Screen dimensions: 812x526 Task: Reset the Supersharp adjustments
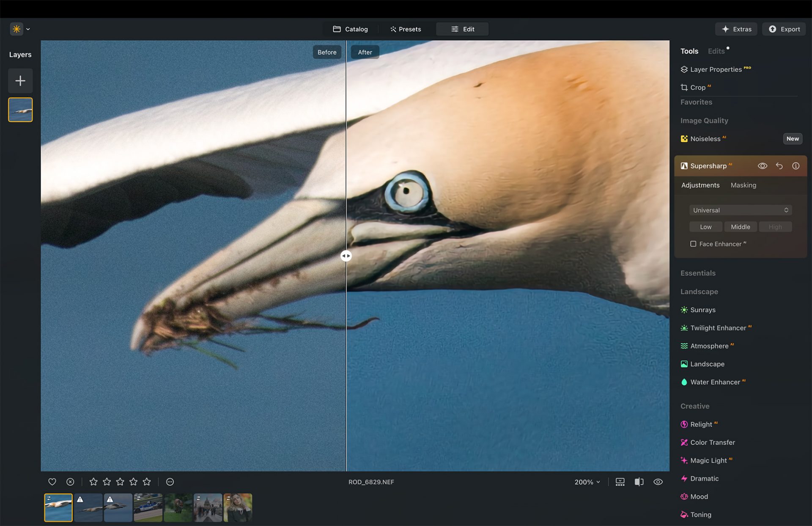779,166
